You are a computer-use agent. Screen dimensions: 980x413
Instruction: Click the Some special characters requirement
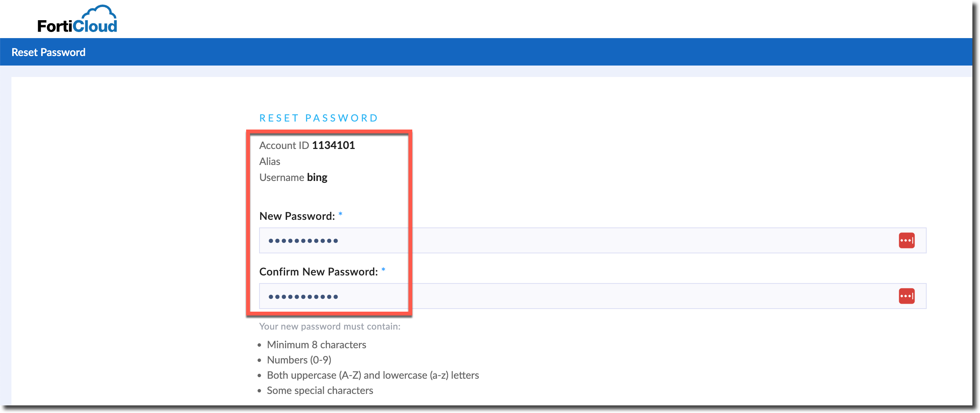pyautogui.click(x=320, y=391)
